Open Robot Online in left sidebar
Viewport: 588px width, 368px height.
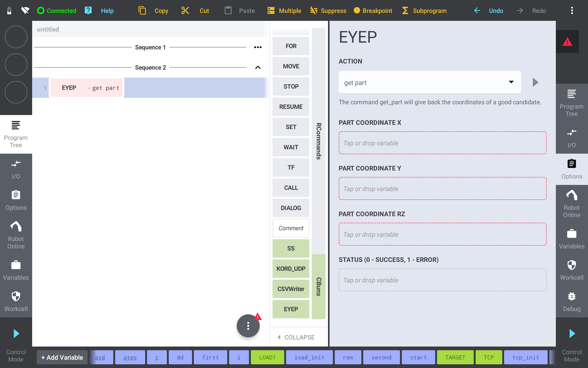coord(16,235)
